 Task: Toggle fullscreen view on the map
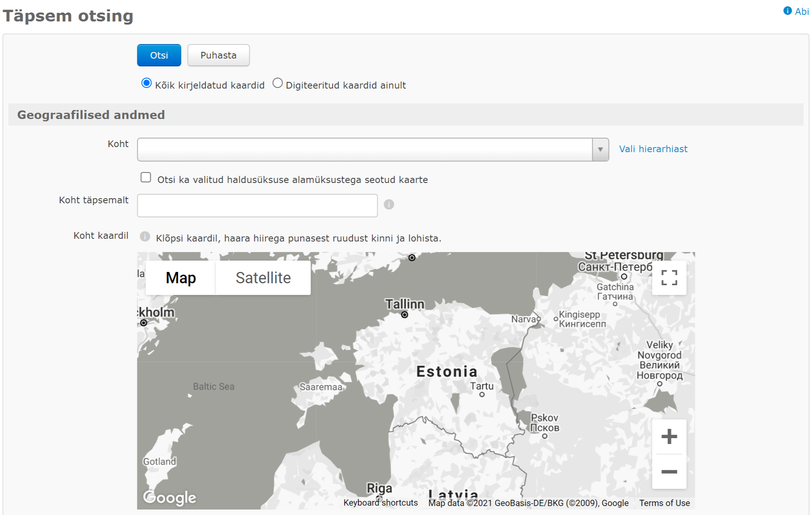pos(669,278)
